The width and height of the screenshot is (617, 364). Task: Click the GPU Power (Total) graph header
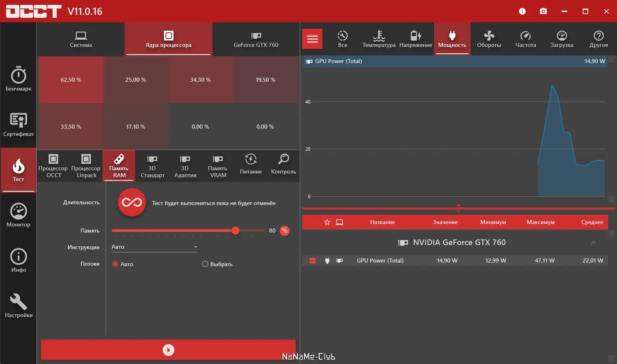pyautogui.click(x=455, y=61)
